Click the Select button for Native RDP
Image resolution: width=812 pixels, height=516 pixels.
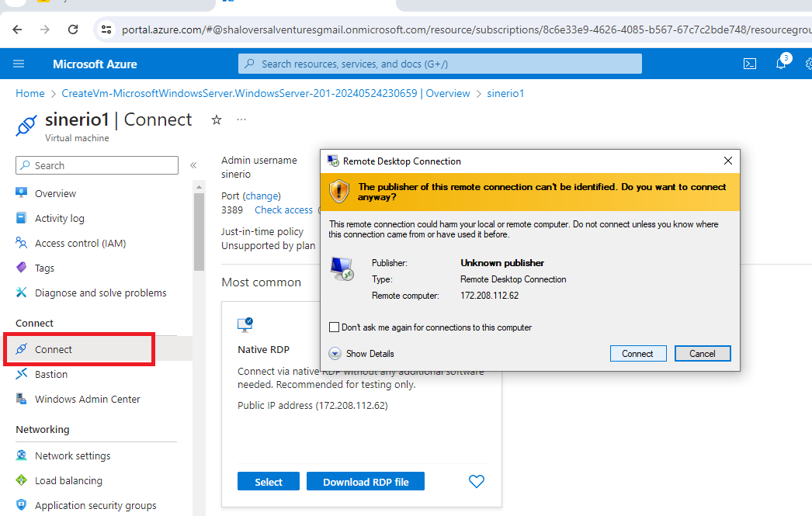click(269, 481)
